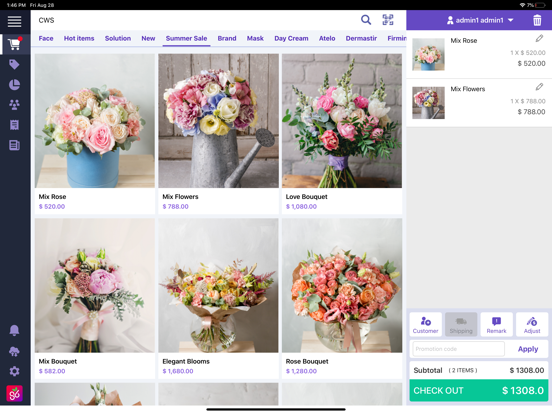The height and width of the screenshot is (414, 552).
Task: Open the news document sidebar icon
Action: click(x=14, y=145)
